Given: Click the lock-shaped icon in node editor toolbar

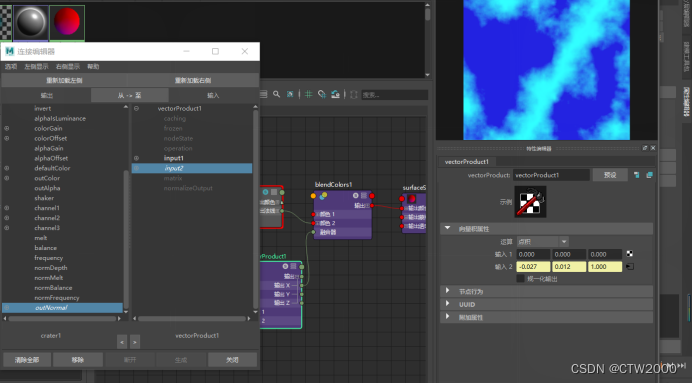Looking at the screenshot, I should (335, 94).
